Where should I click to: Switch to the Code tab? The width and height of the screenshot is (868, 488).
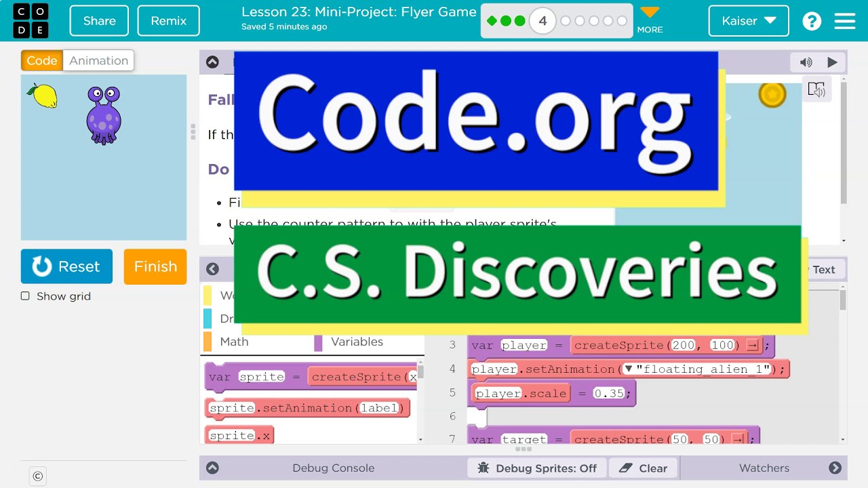point(42,60)
